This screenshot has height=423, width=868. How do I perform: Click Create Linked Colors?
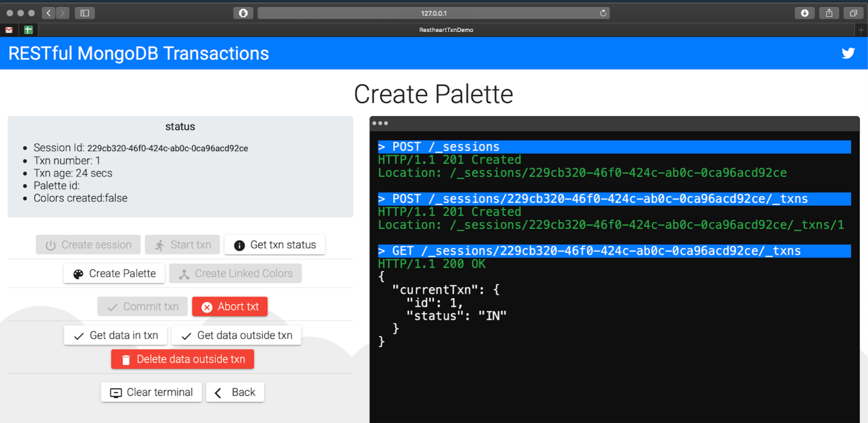coord(236,273)
